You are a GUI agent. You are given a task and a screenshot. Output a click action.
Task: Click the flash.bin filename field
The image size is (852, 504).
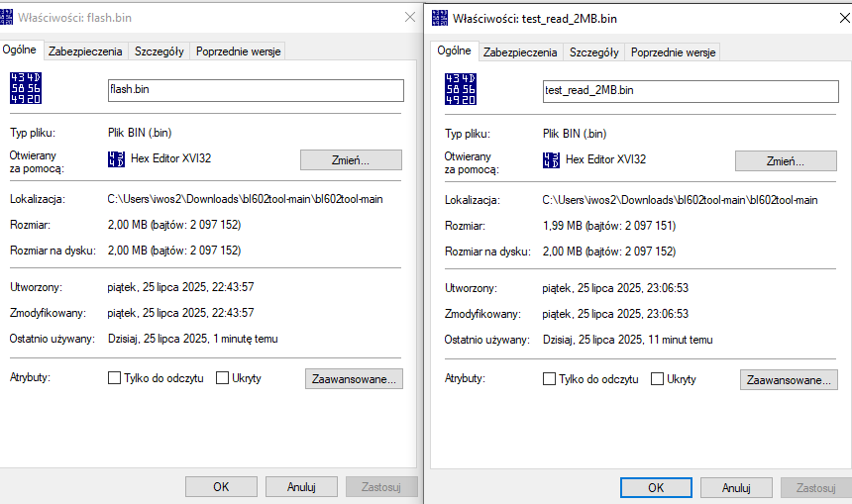(256, 90)
